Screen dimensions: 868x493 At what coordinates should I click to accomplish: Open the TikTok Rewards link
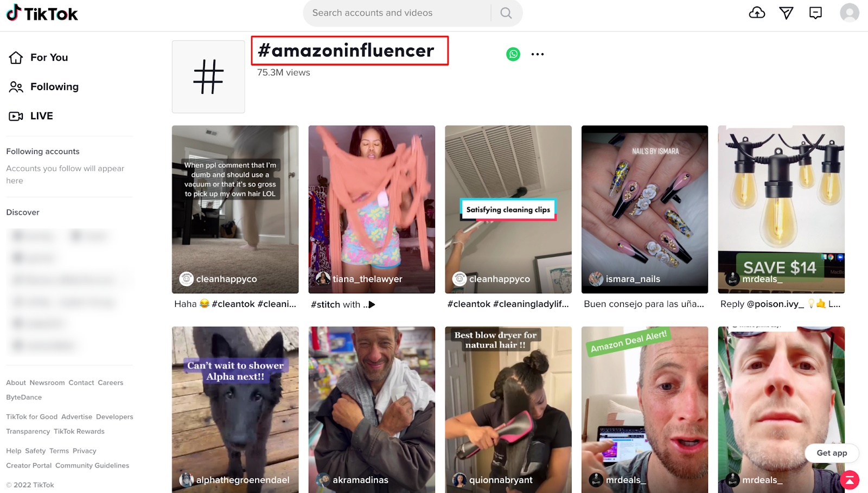coord(79,431)
